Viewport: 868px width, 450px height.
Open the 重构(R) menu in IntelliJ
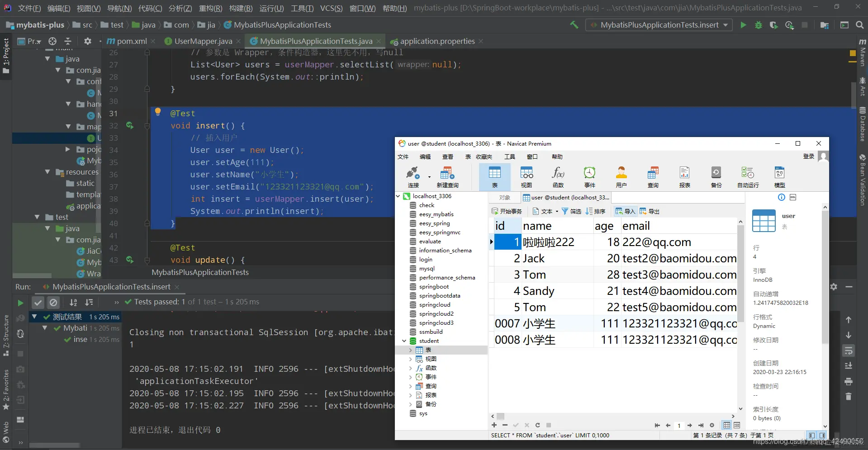click(x=211, y=8)
